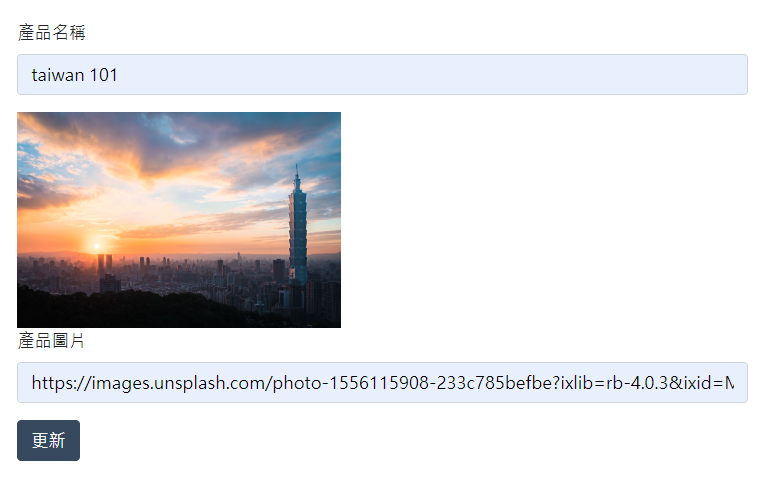The width and height of the screenshot is (757, 483).
Task: Place cursor at "https://" in the URL field
Action: 61,383
